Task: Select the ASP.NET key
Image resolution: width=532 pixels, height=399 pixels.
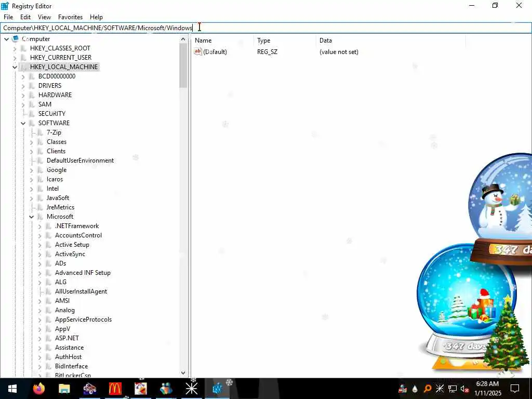Action: pos(67,338)
